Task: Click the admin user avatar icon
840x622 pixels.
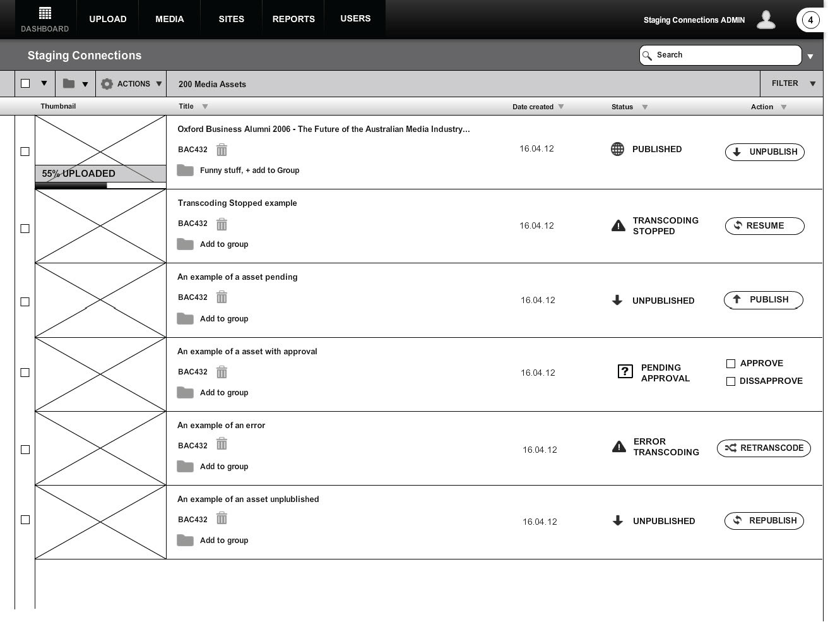Action: [x=766, y=20]
